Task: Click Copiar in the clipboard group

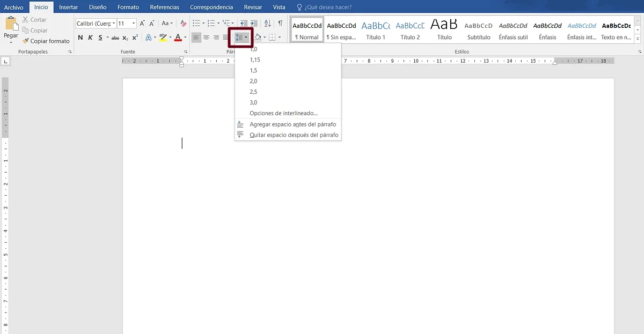Action: click(34, 31)
